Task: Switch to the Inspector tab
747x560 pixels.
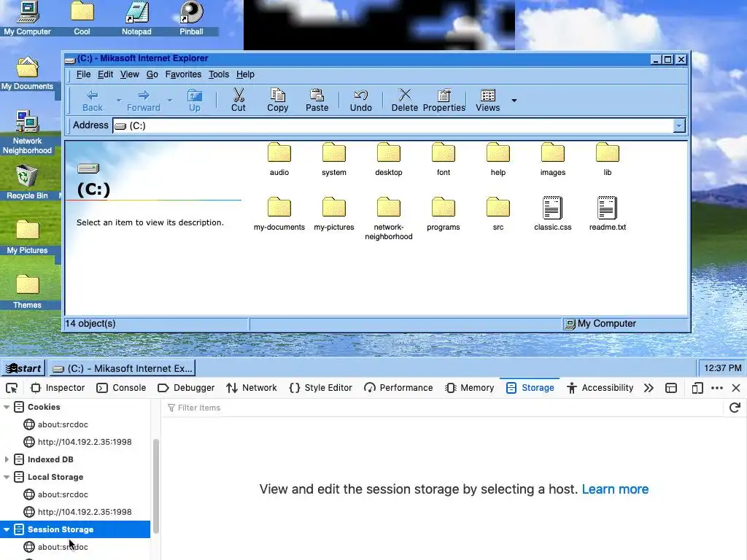Action: [58, 388]
